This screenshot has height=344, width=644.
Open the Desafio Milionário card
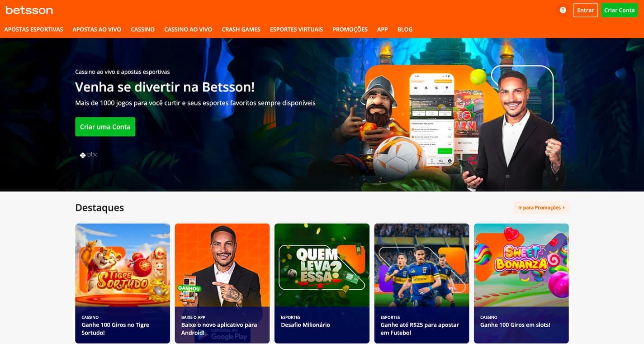pos(322,283)
